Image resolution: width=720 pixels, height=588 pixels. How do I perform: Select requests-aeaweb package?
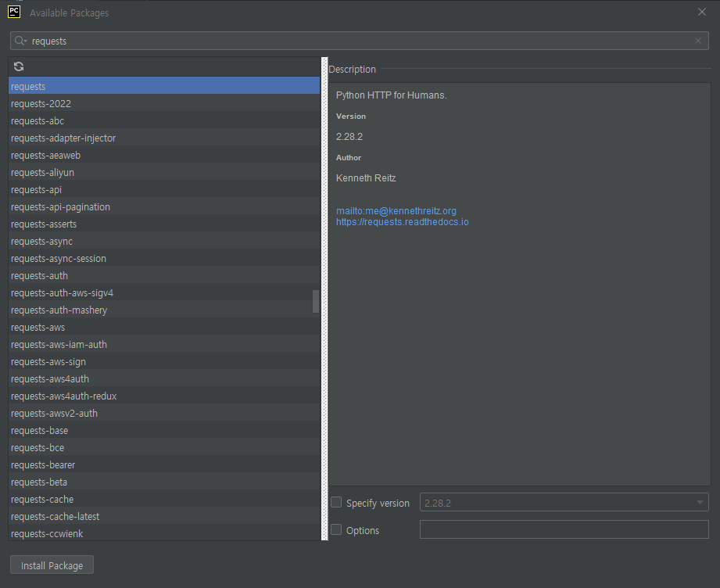[x=164, y=155]
